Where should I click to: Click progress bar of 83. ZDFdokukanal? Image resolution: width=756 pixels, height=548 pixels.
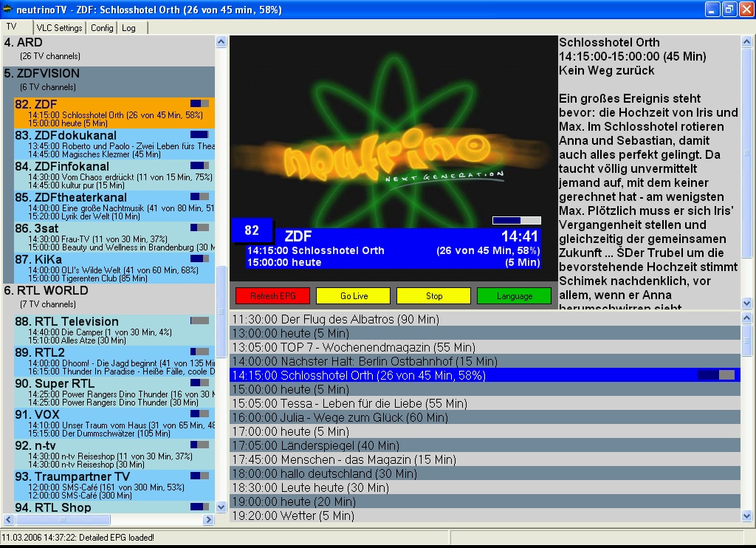coord(199,134)
